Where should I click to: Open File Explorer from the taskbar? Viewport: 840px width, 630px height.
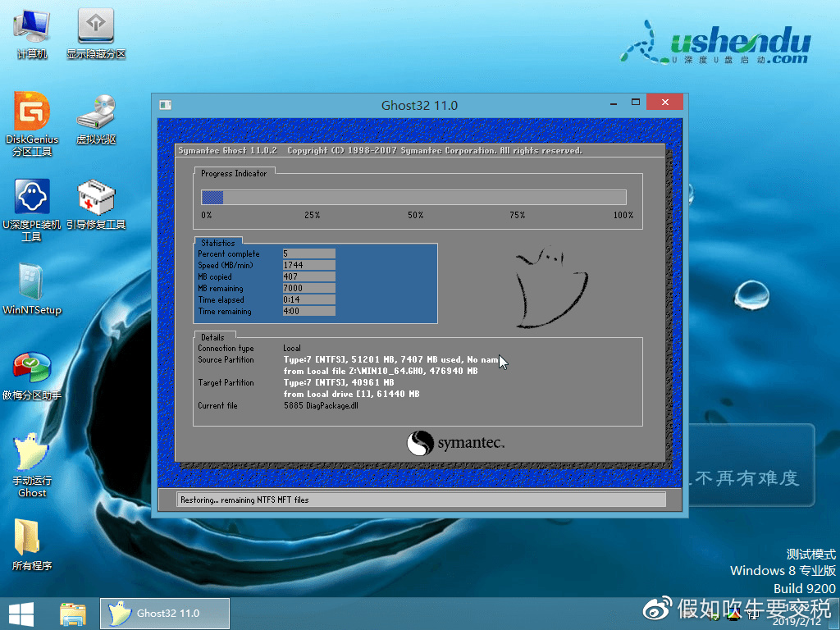point(72,613)
